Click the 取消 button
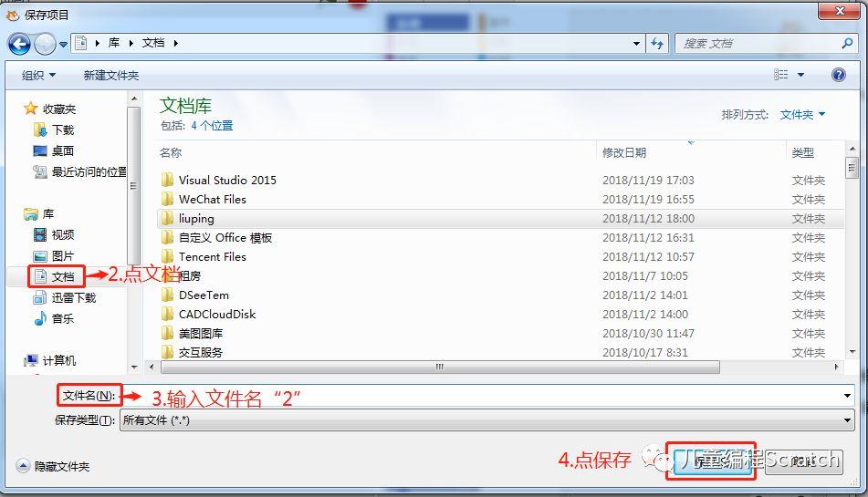Screen dimensions: 868x497 [x=804, y=461]
